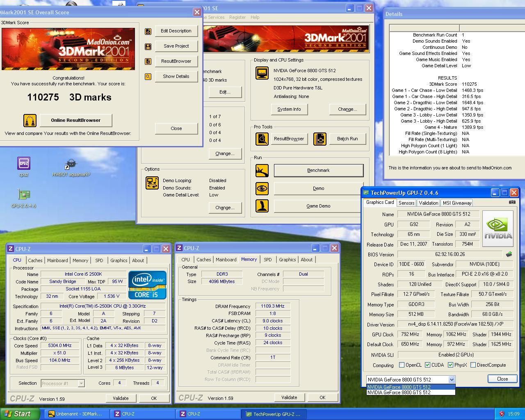
Task: Click the Save Project button
Action: (x=176, y=46)
